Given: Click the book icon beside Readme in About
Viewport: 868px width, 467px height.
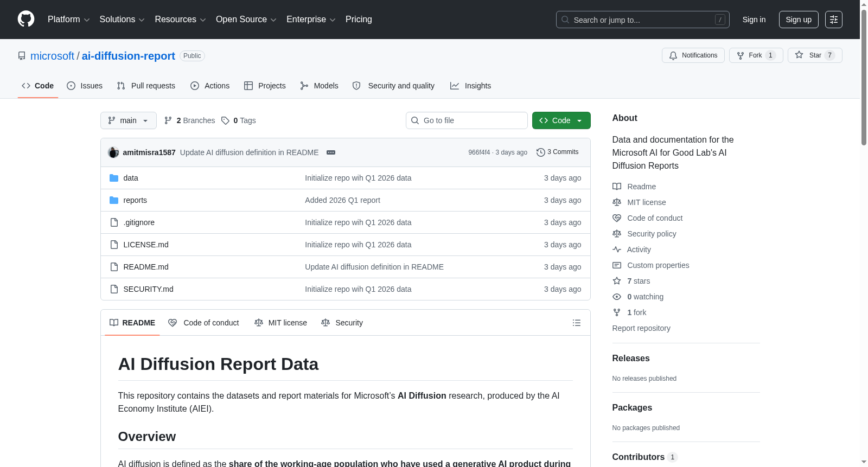Looking at the screenshot, I should (x=617, y=187).
